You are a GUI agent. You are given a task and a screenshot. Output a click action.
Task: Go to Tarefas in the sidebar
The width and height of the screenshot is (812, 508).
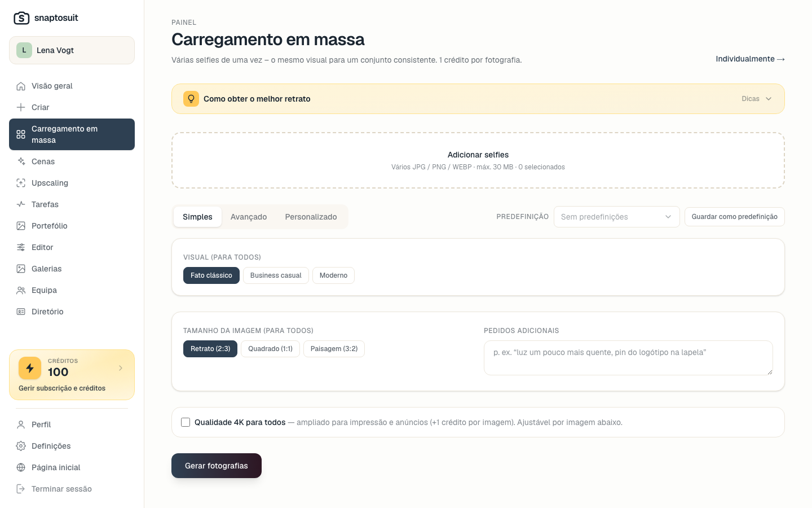click(72, 204)
